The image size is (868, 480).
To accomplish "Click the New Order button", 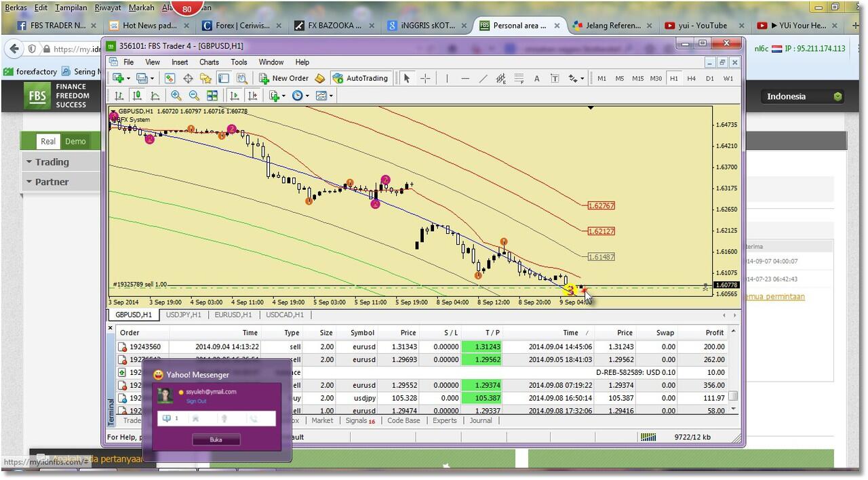I will [x=283, y=78].
